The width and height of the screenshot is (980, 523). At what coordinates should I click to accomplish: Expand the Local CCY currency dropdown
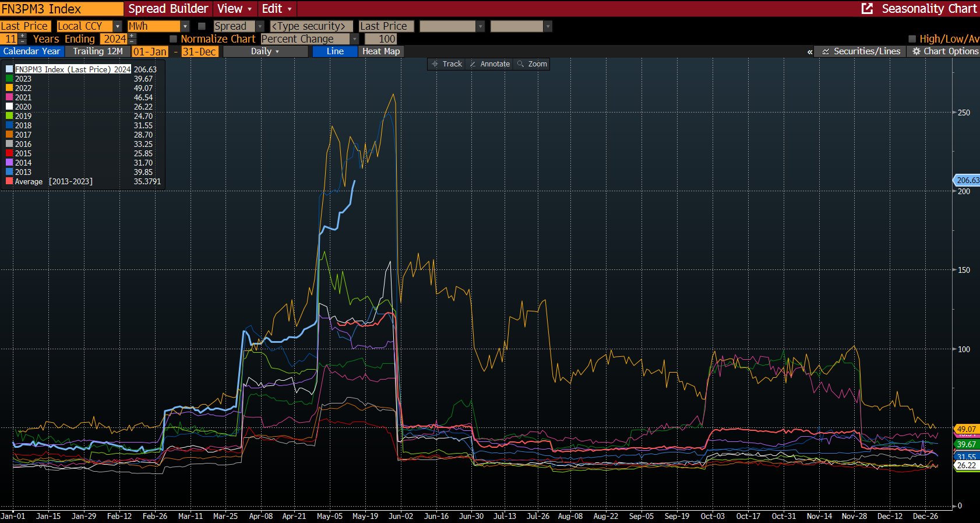[117, 26]
